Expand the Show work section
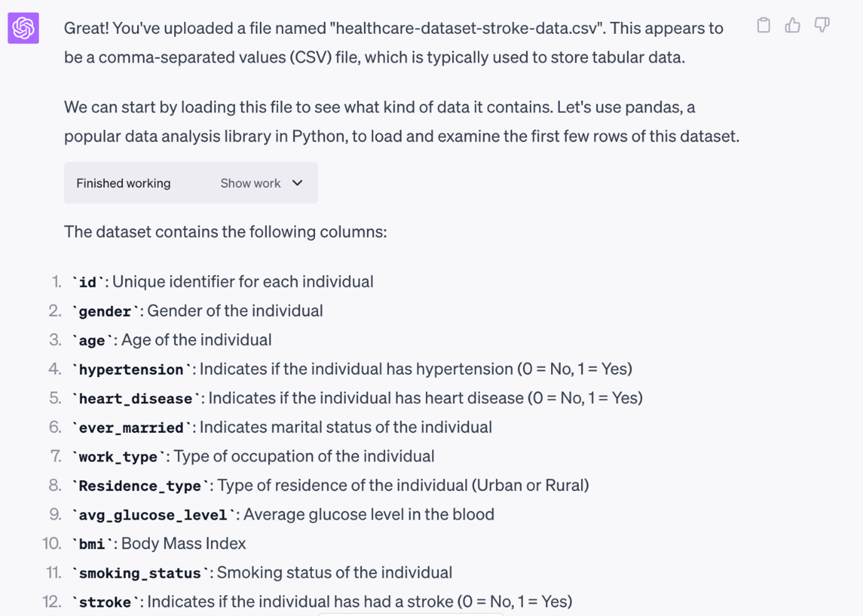 (250, 183)
